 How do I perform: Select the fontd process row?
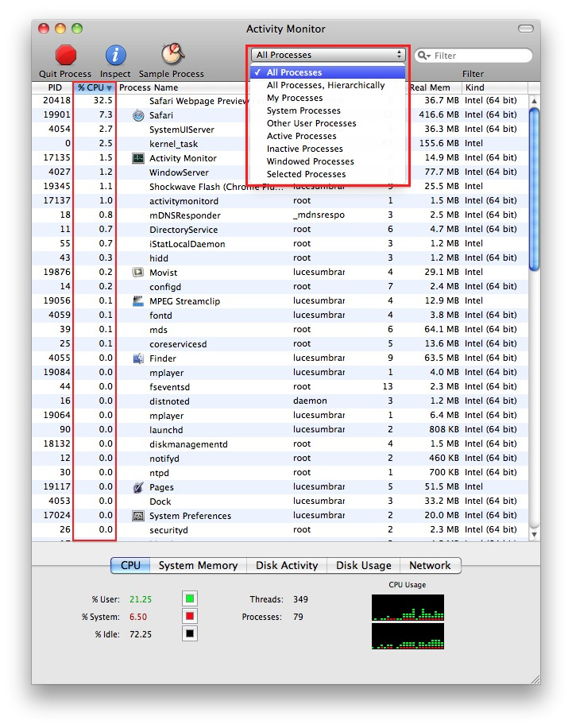coord(280,316)
